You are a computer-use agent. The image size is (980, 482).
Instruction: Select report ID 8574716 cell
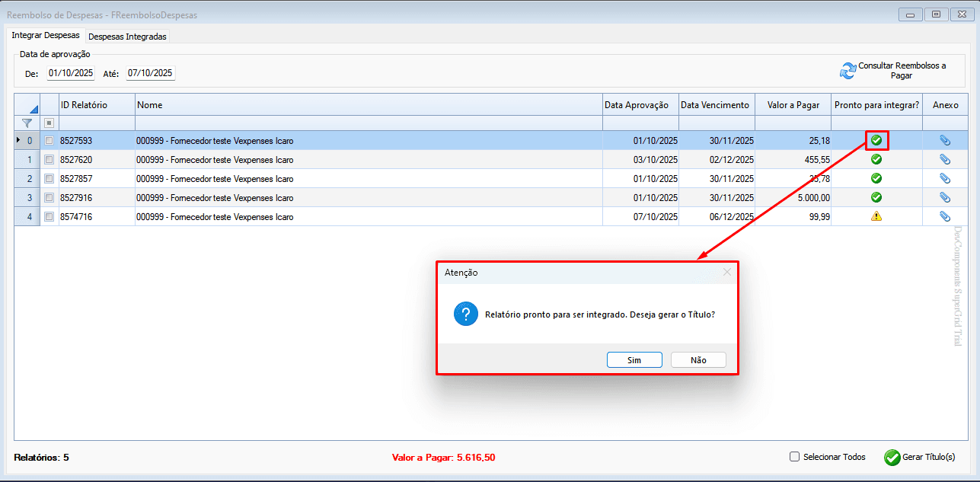tap(97, 216)
